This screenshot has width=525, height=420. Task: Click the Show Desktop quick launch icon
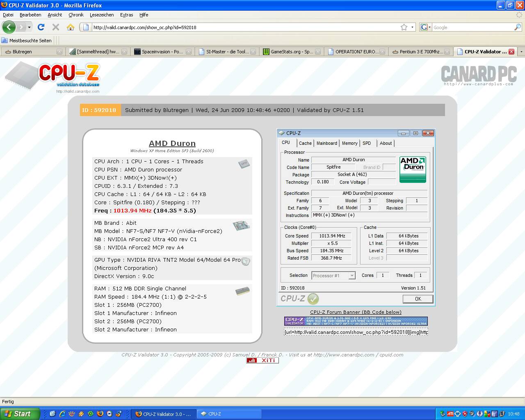(x=52, y=414)
